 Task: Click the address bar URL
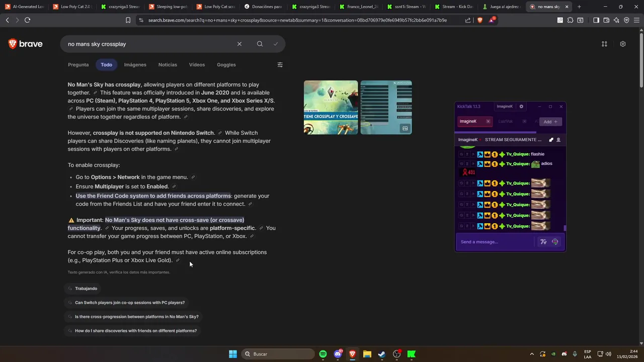[297, 20]
